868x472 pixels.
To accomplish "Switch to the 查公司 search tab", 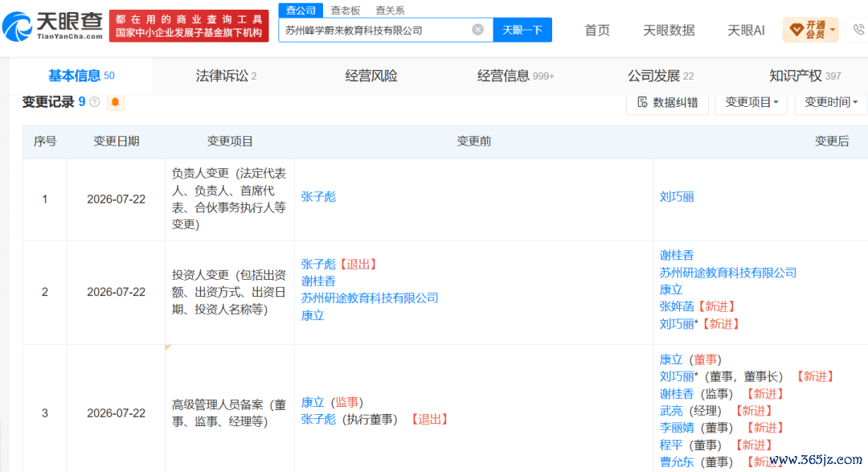I will pos(301,10).
